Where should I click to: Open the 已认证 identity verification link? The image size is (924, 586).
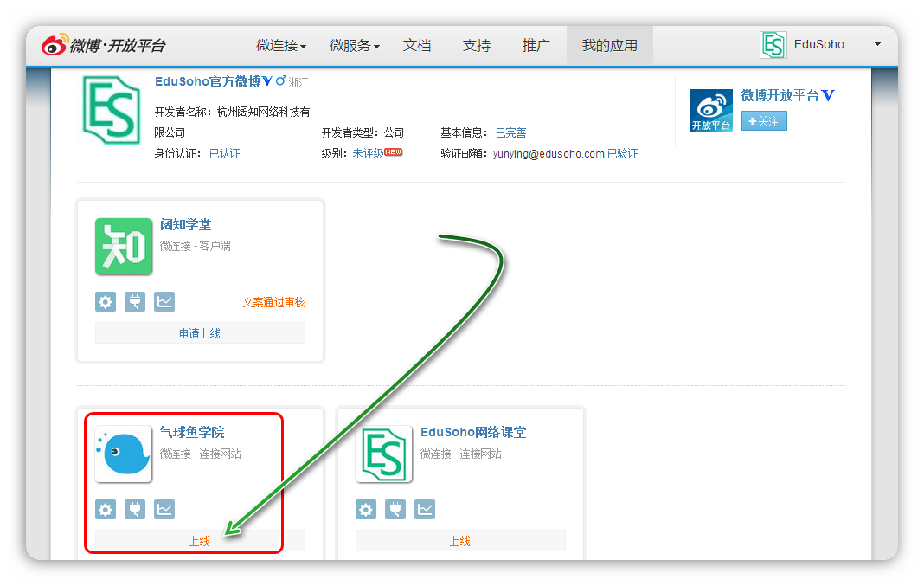point(225,153)
